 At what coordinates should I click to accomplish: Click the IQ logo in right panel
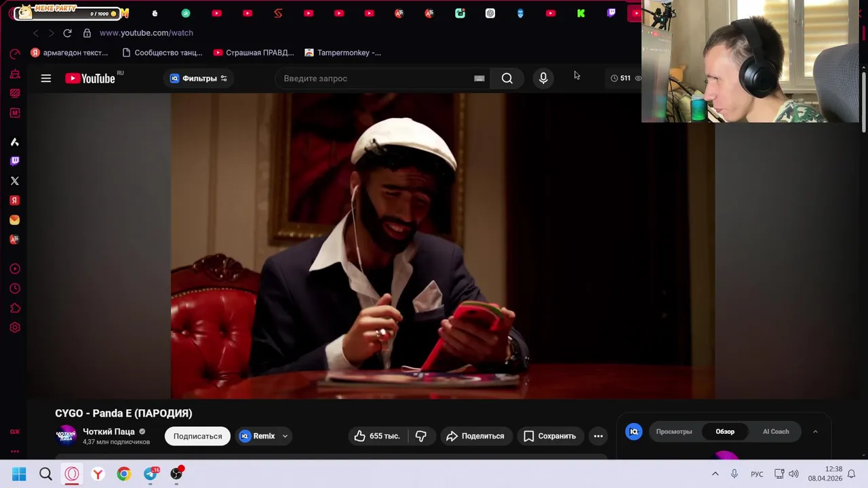click(x=634, y=432)
